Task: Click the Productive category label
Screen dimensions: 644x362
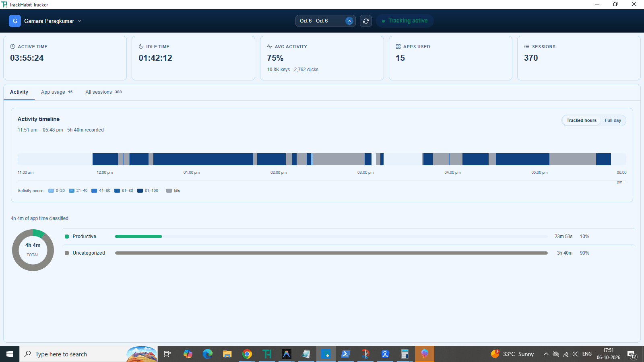Action: 84,237
